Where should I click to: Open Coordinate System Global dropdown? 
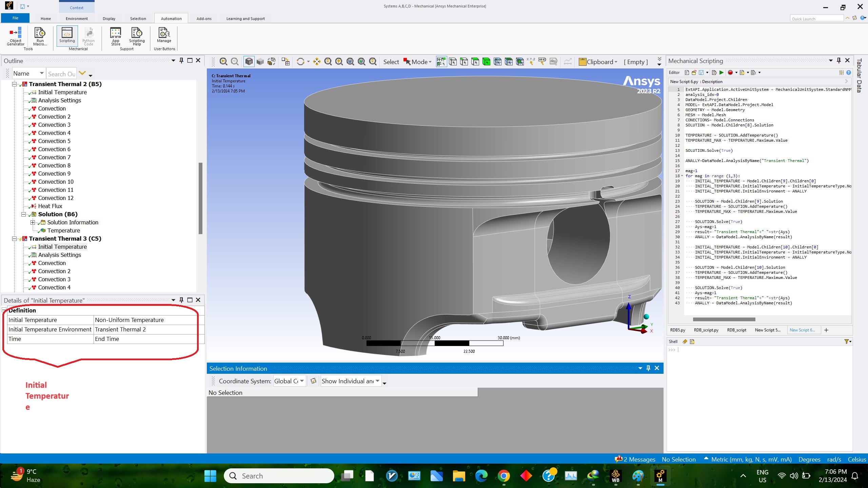coord(289,381)
